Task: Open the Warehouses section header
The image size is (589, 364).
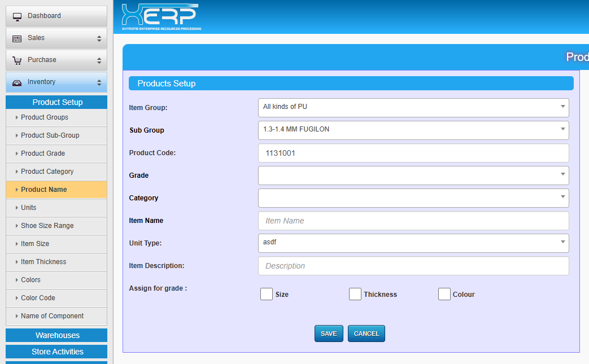Action: pyautogui.click(x=56, y=335)
